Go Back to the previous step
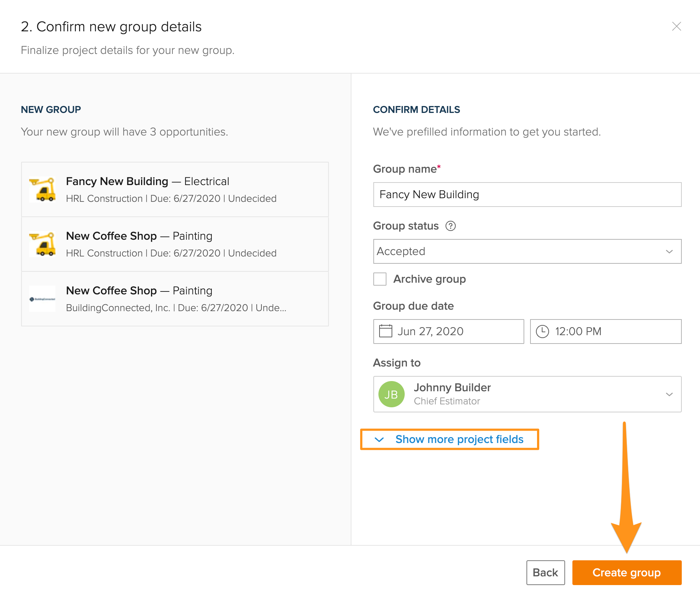This screenshot has height=596, width=700. coord(545,572)
